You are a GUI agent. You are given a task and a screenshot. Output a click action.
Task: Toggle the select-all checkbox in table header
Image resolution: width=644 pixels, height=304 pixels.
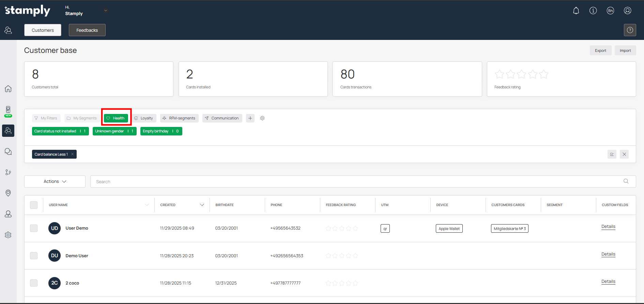(34, 205)
